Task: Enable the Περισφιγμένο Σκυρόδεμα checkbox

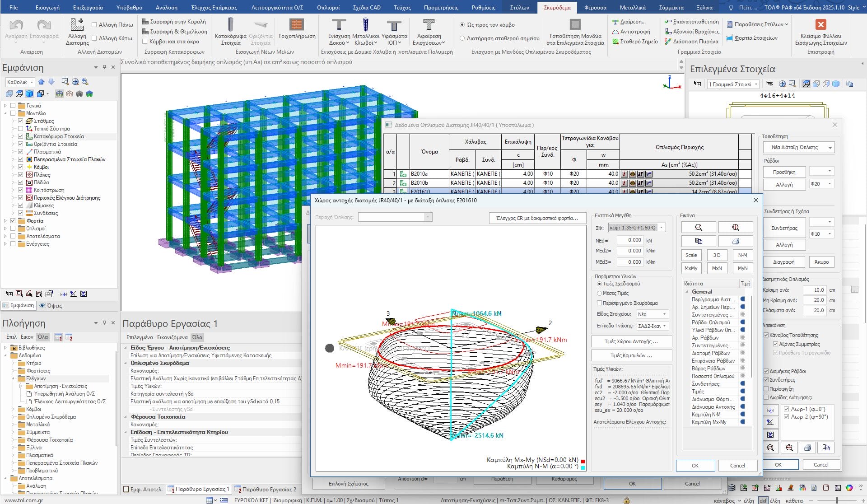Action: tap(599, 303)
